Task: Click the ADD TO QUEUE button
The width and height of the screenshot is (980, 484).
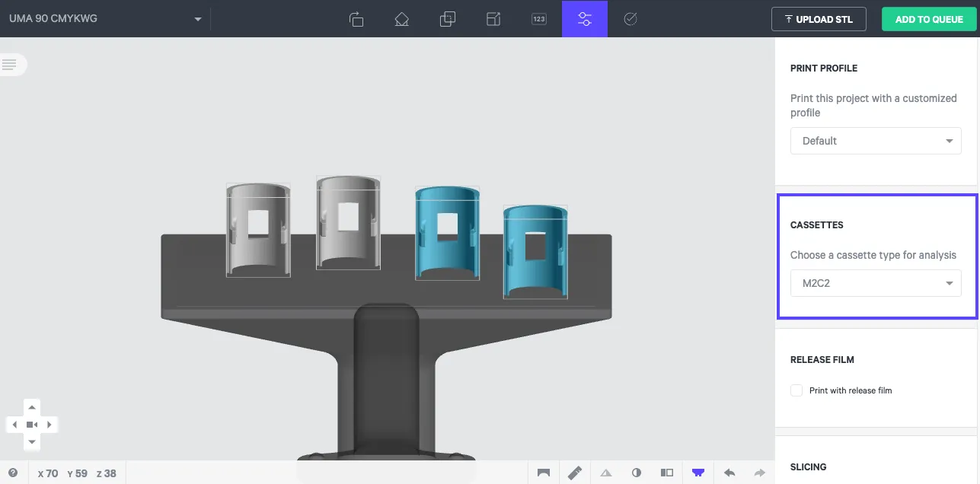Action: pyautogui.click(x=929, y=19)
